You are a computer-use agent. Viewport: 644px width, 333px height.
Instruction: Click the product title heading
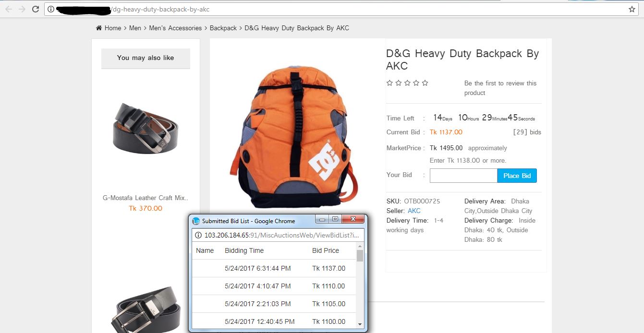pos(462,59)
